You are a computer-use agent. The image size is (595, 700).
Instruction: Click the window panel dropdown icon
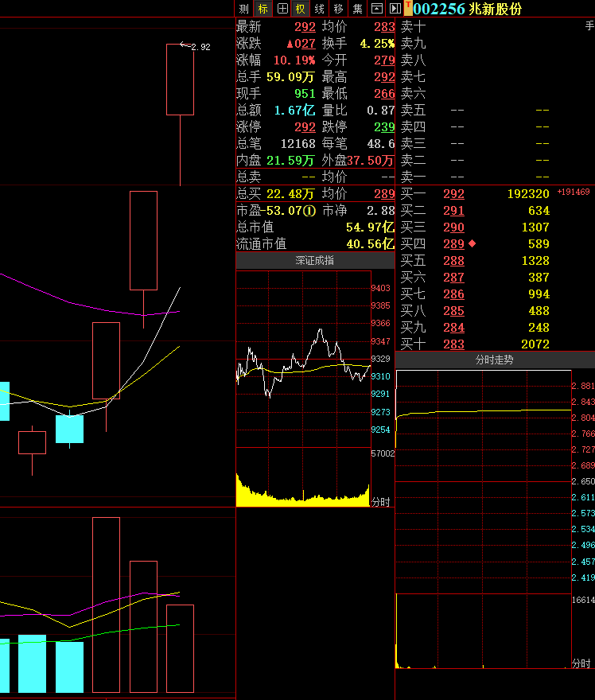[x=377, y=8]
